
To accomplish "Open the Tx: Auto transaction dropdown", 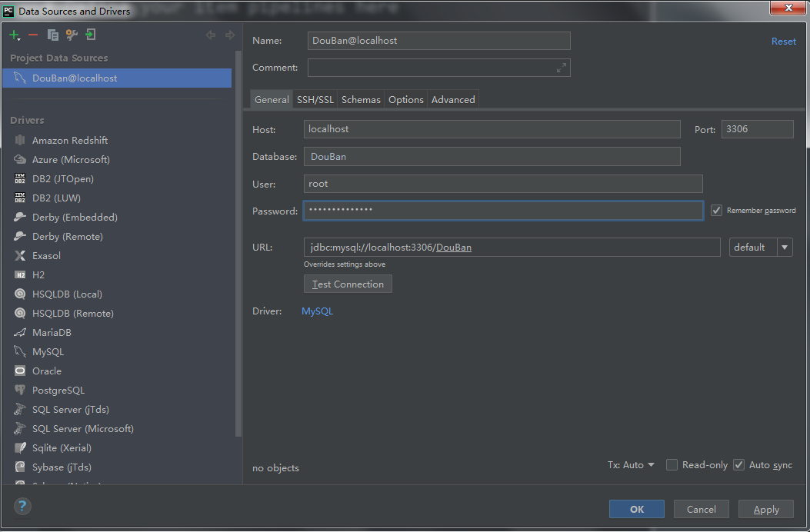I will [631, 465].
